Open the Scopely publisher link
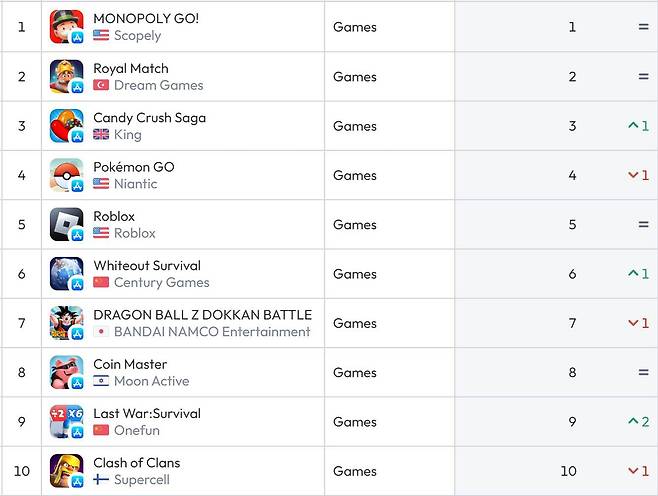This screenshot has height=496, width=658. [137, 36]
